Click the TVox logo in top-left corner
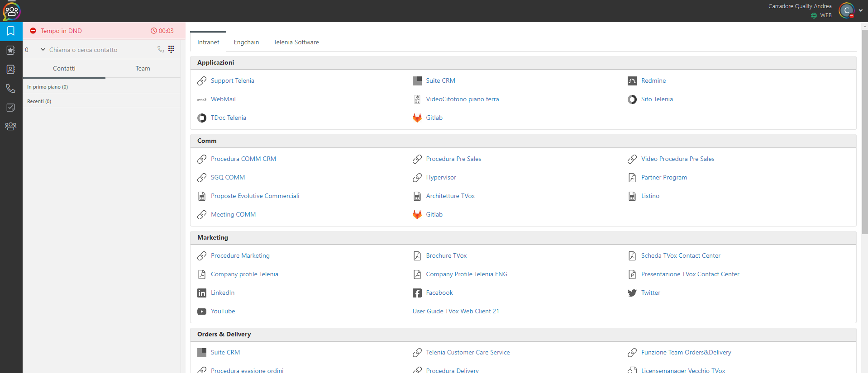Image resolution: width=868 pixels, height=373 pixels. 11,11
